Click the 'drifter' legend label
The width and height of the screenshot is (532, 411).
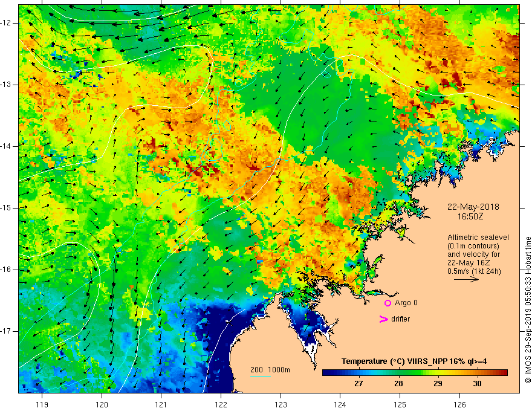coord(400,319)
